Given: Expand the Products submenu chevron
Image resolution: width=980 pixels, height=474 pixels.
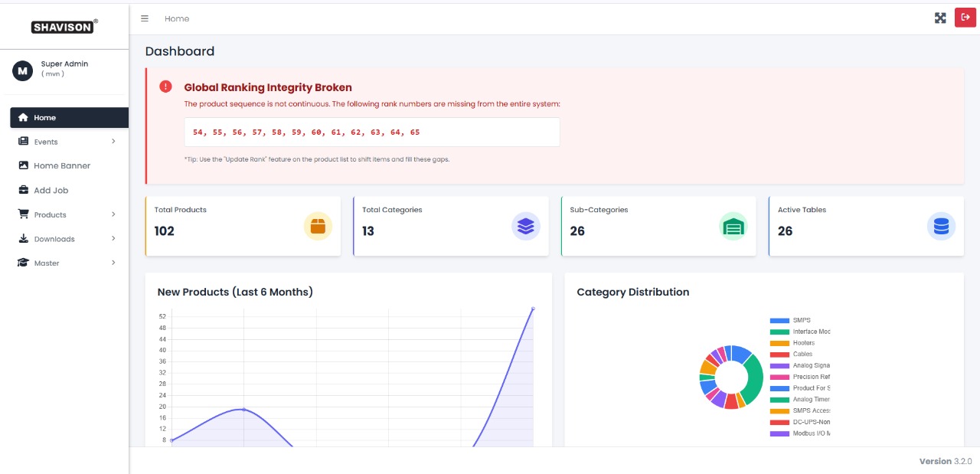Looking at the screenshot, I should pos(113,215).
